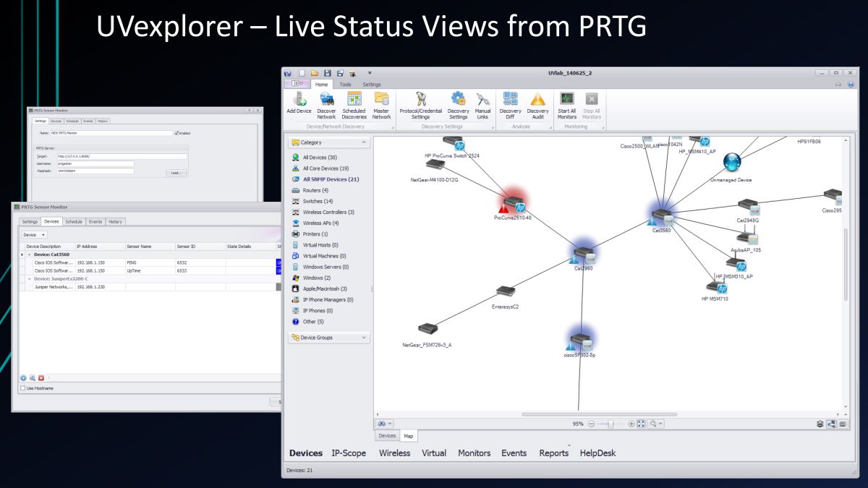Select the Cat3560 switch node on map

click(661, 218)
